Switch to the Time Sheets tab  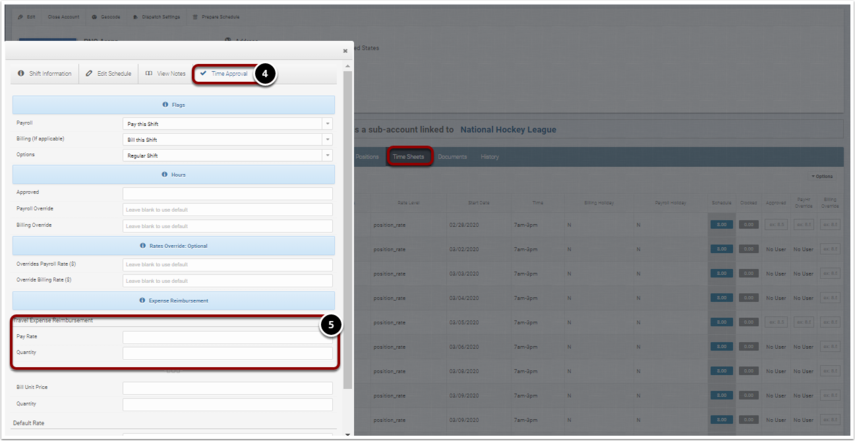410,157
